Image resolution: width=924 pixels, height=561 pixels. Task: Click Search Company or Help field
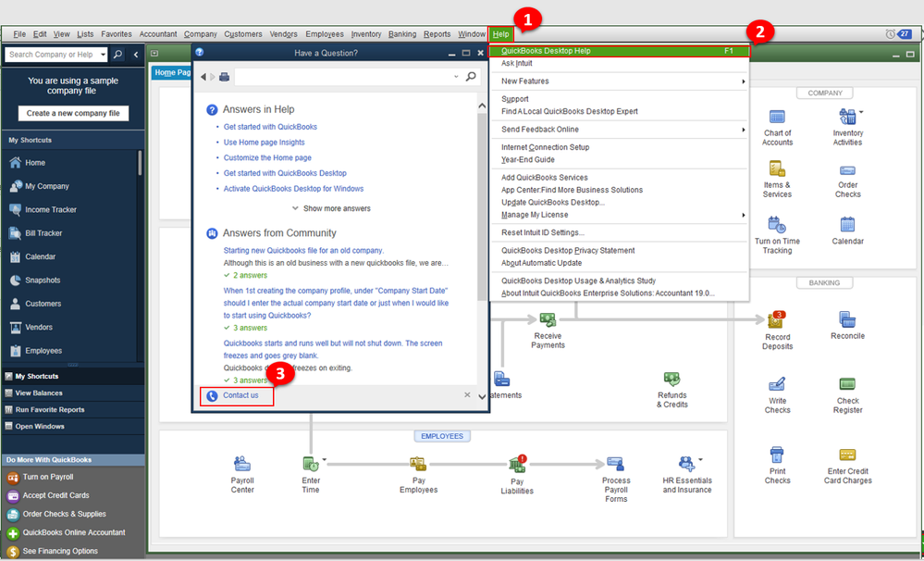tap(52, 55)
